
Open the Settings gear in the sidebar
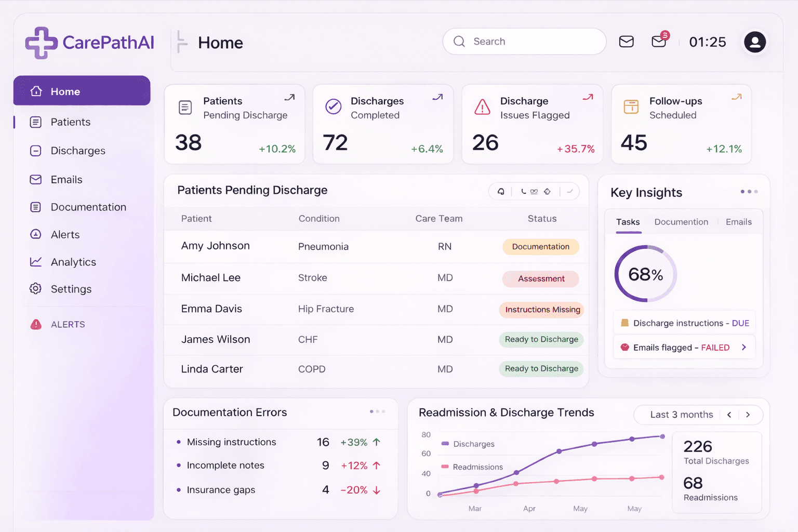click(x=35, y=289)
